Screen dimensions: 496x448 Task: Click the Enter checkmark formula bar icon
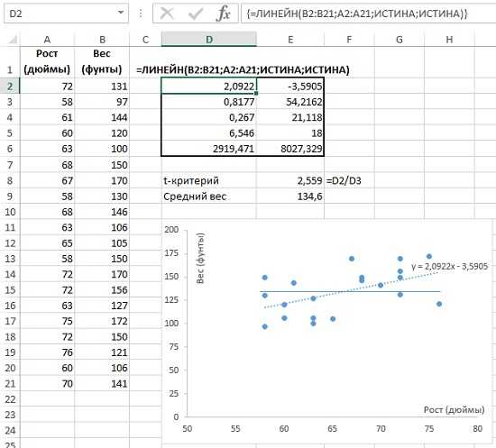click(195, 14)
